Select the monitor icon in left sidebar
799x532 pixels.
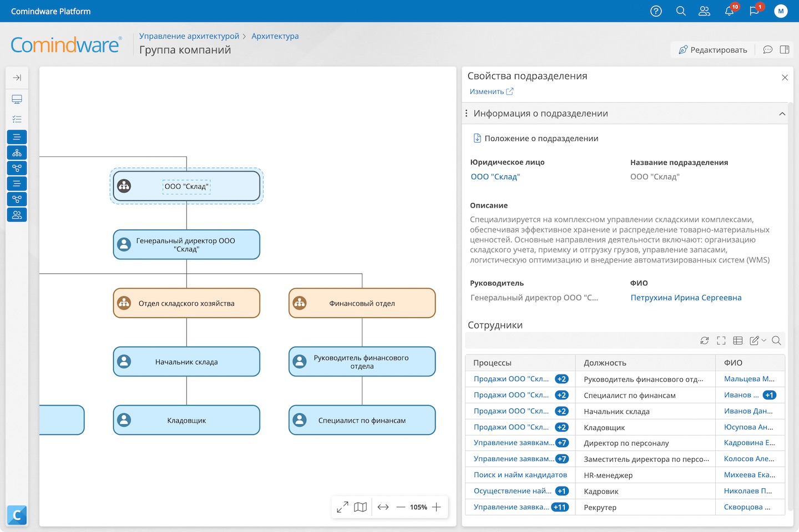(17, 99)
